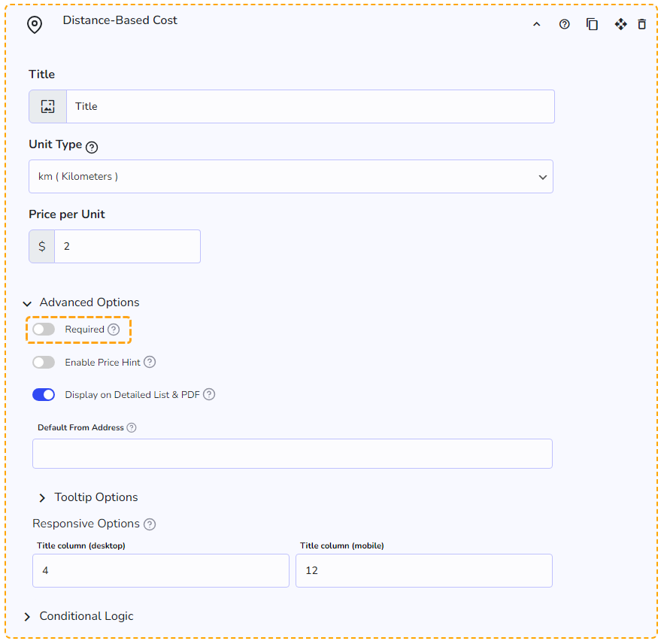Click the Title column (mobile) field

coord(424,570)
